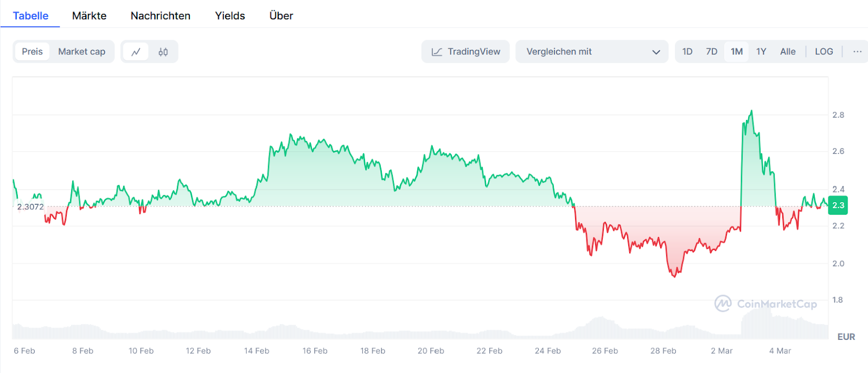The width and height of the screenshot is (868, 373).
Task: Select the 7D time range
Action: 711,52
